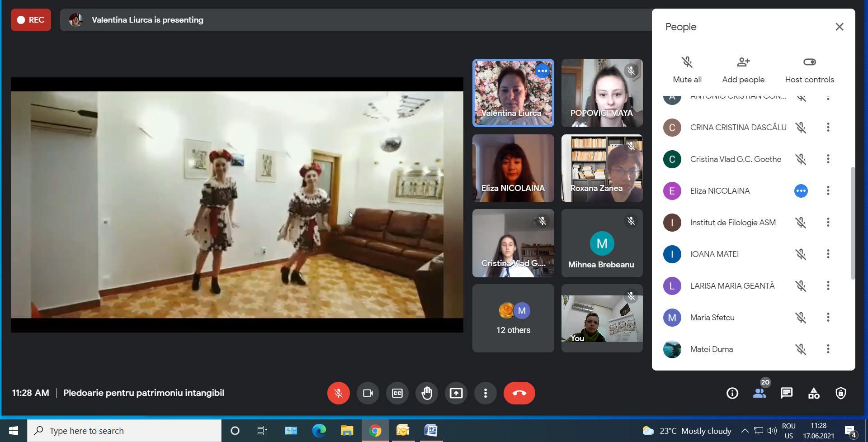This screenshot has width=868, height=442.
Task: Select Roxana Zanea video tile
Action: pos(602,168)
